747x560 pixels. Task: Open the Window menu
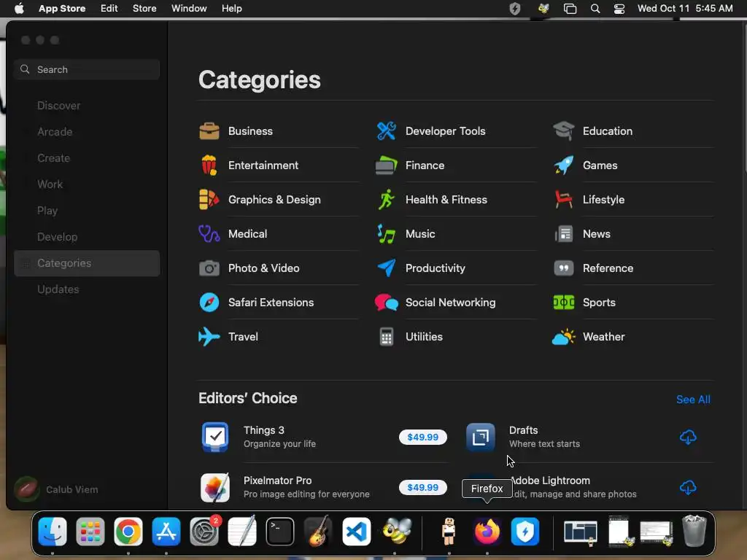[x=189, y=9]
